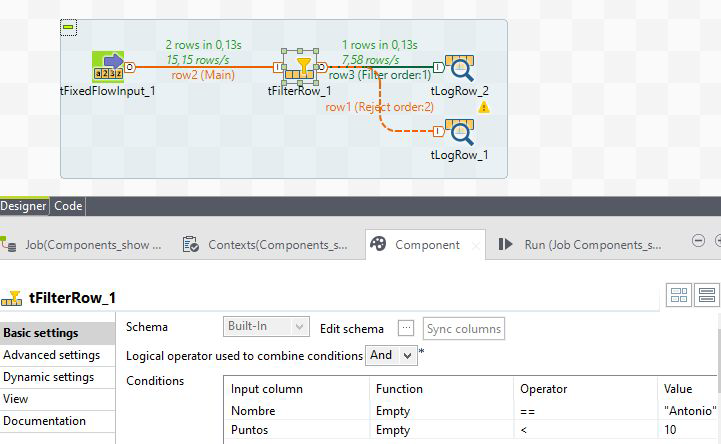
Task: Click the == operator cell
Action: [x=585, y=410]
